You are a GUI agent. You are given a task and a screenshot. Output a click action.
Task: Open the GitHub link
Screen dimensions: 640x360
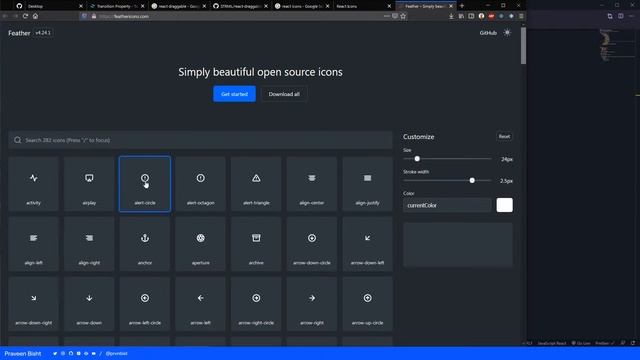pyautogui.click(x=488, y=33)
